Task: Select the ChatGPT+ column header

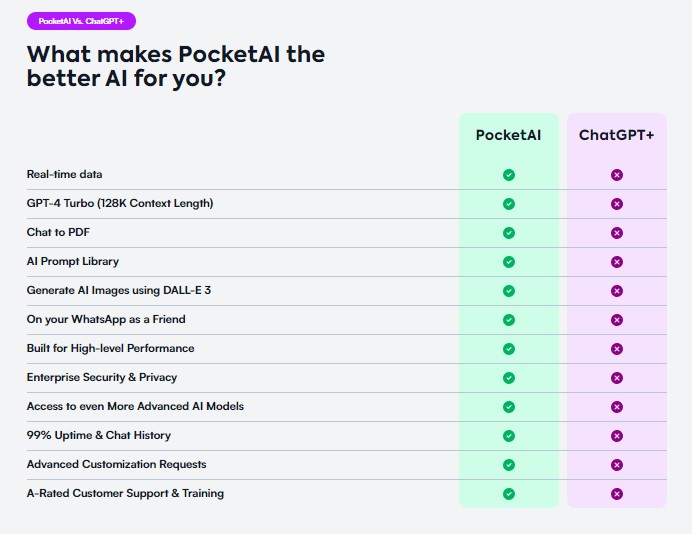Action: (617, 135)
